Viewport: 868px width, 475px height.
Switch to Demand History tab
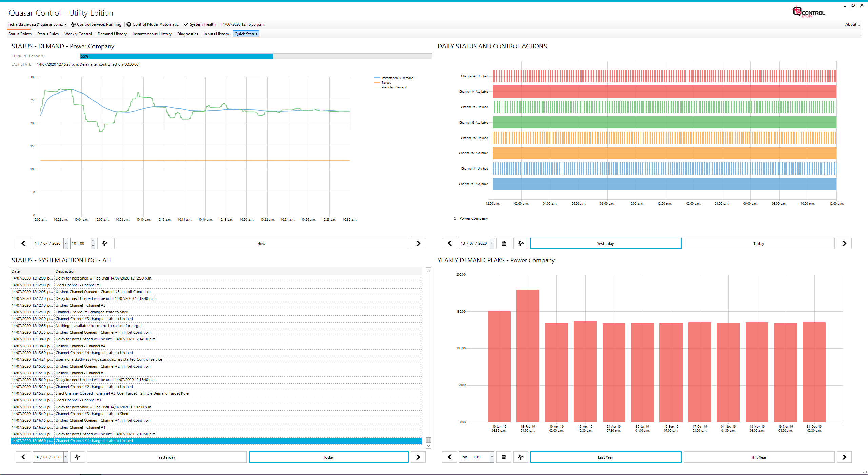click(x=112, y=34)
